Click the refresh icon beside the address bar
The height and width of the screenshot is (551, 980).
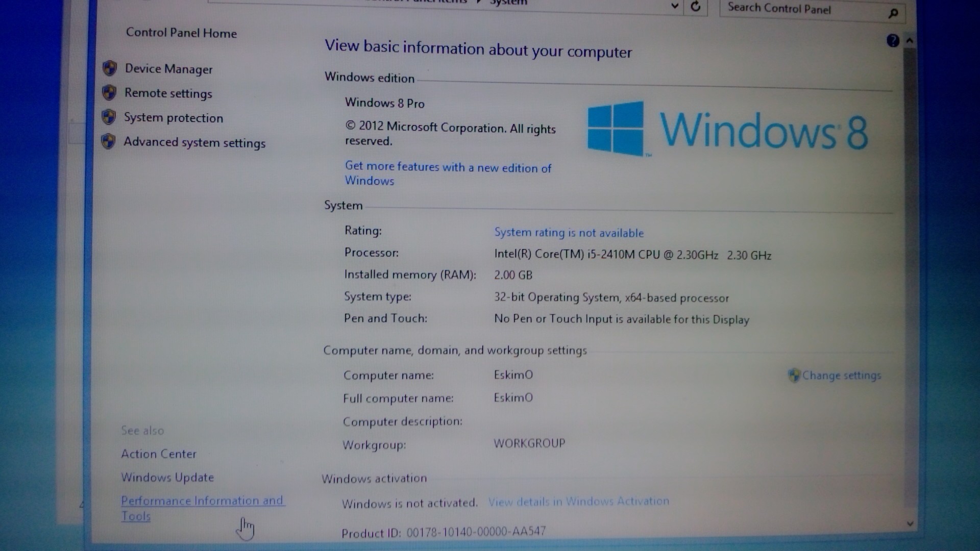(695, 7)
